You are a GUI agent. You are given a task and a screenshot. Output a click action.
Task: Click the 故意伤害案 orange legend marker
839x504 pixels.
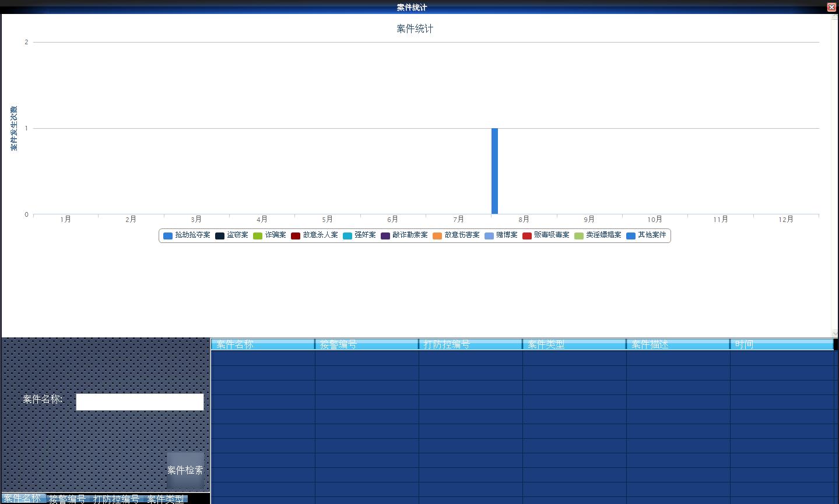coord(437,236)
